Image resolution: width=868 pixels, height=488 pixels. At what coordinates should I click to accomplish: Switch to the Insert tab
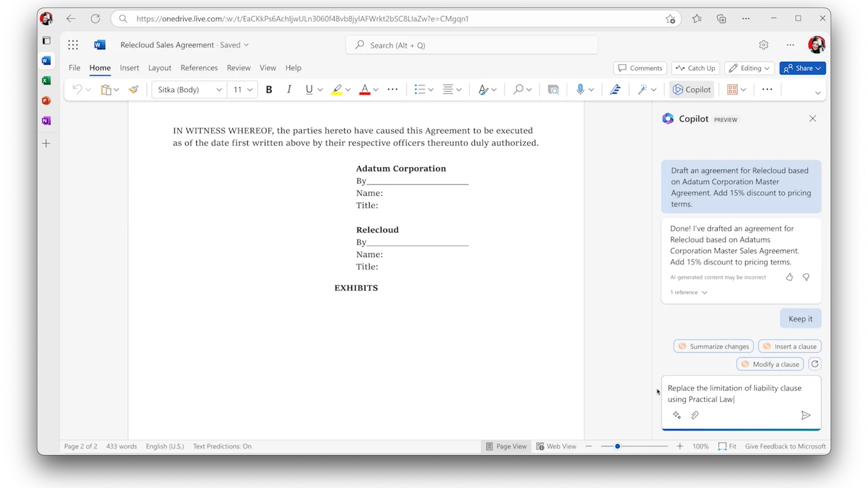129,68
